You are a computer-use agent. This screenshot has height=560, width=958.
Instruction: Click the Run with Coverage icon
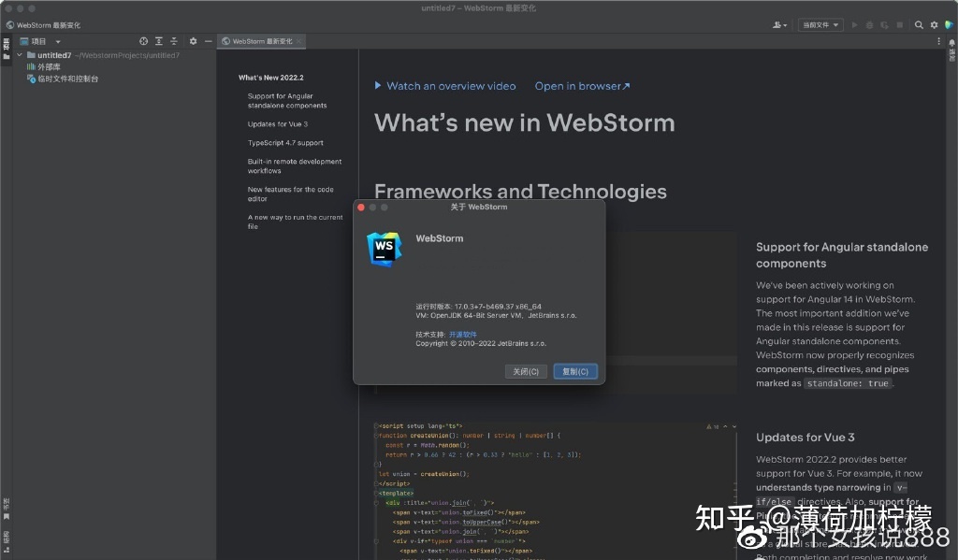point(884,25)
